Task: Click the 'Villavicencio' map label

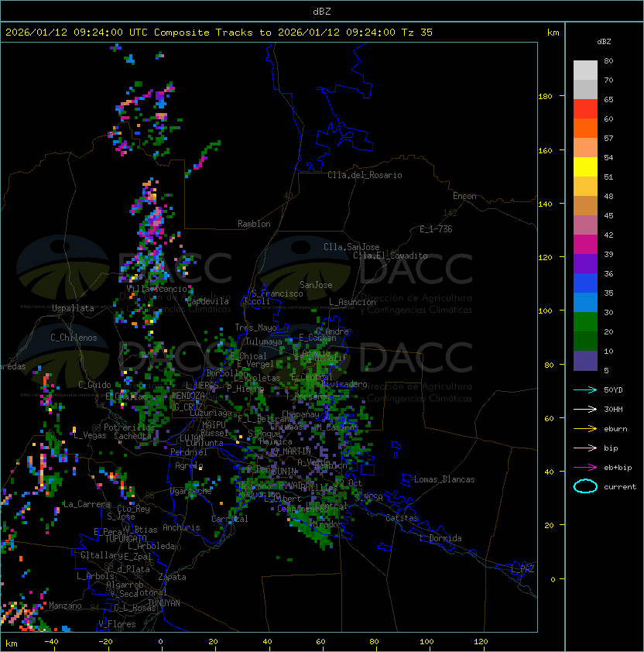Action: pos(156,289)
